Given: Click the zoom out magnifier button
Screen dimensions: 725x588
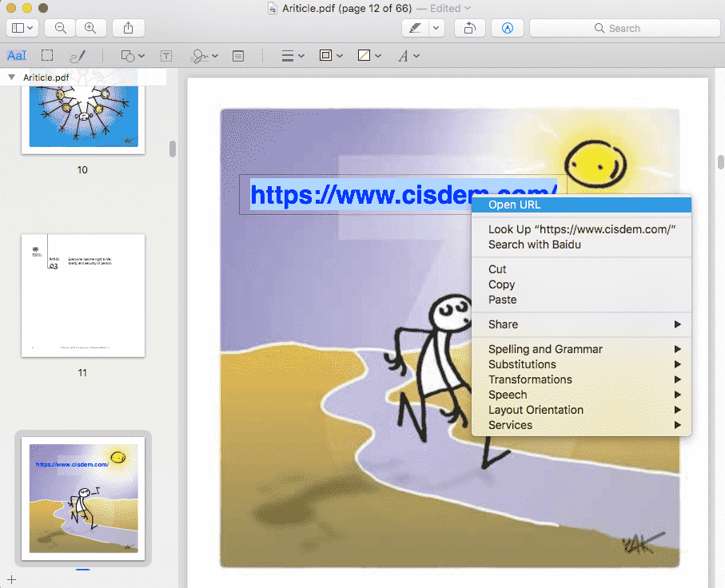Looking at the screenshot, I should point(60,28).
